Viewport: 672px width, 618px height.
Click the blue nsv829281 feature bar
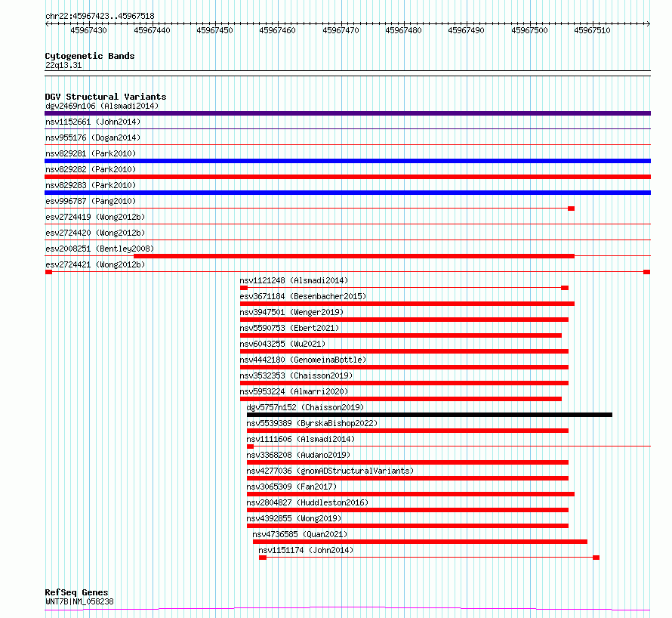[x=347, y=161]
